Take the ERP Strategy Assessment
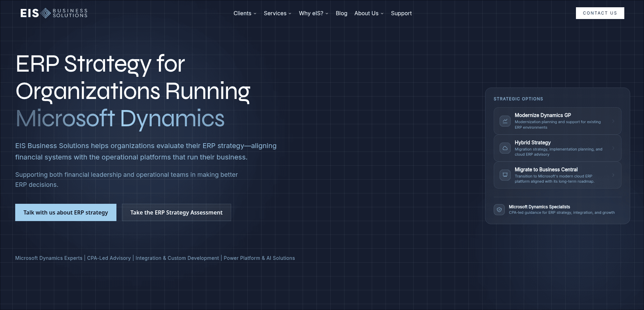The height and width of the screenshot is (310, 644). [176, 212]
